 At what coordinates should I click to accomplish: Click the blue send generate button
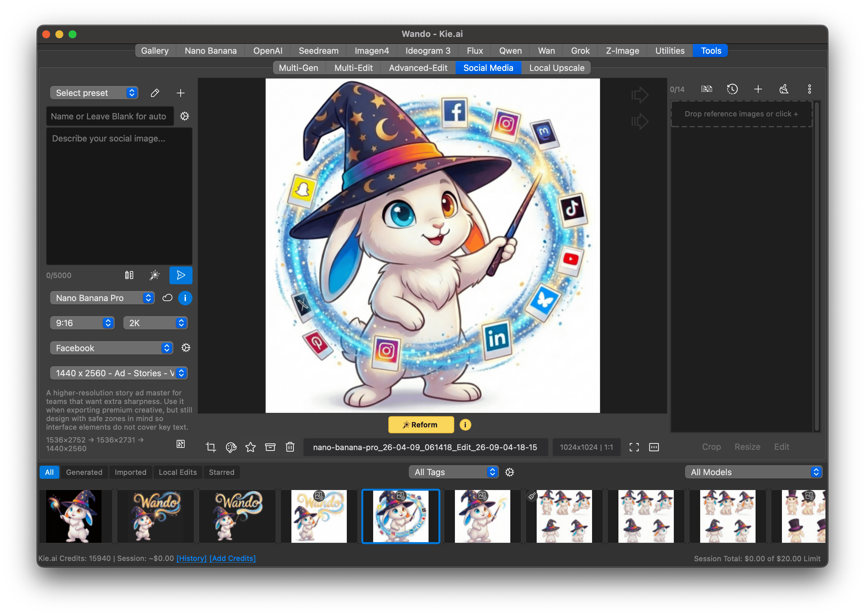181,275
